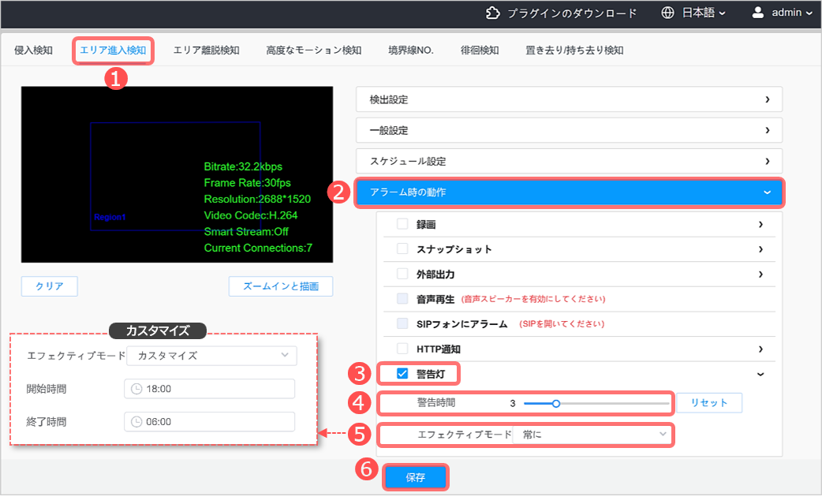Screen dimensions: 822x504
Task: Check the スナップショット checkbox
Action: [402, 249]
